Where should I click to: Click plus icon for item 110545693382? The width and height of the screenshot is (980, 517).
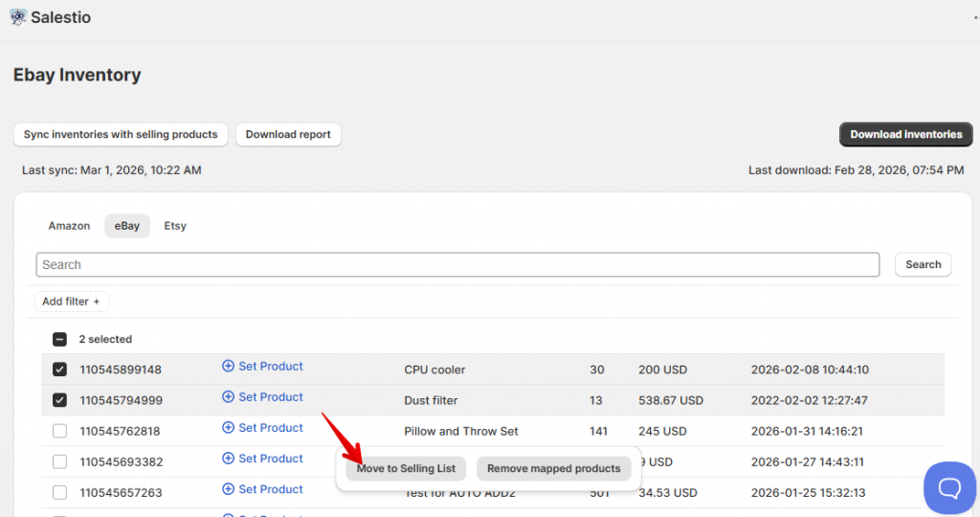[228, 459]
